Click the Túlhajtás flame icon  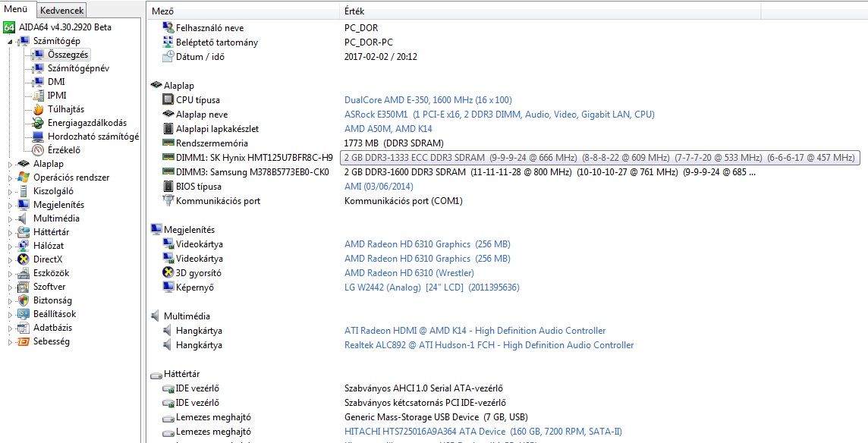pos(38,109)
